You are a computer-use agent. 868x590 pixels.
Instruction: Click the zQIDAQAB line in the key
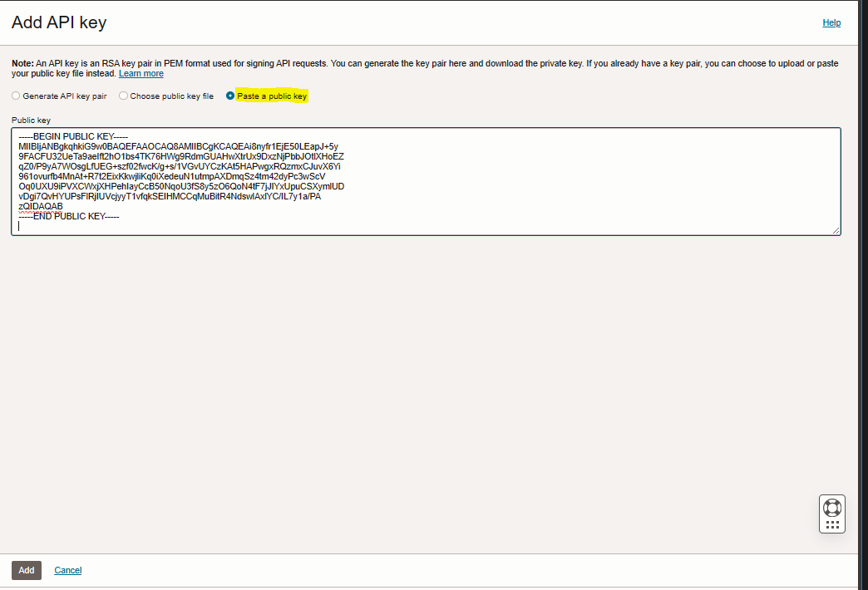[41, 206]
